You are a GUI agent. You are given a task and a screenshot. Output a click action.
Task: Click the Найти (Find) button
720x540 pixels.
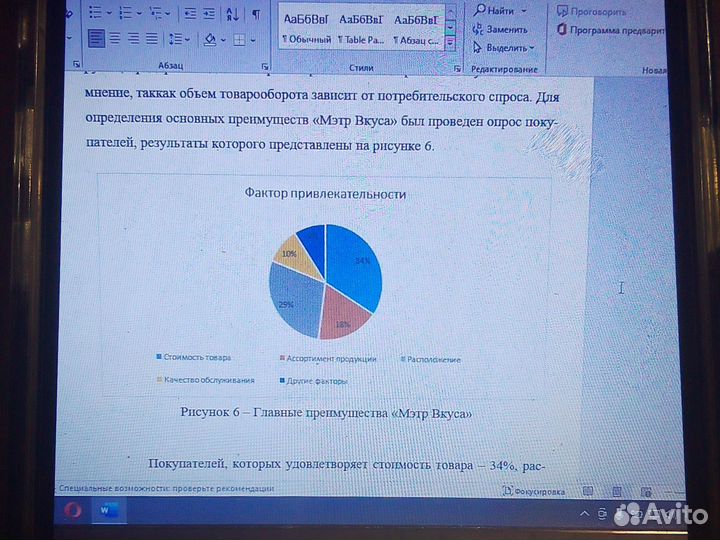click(495, 10)
